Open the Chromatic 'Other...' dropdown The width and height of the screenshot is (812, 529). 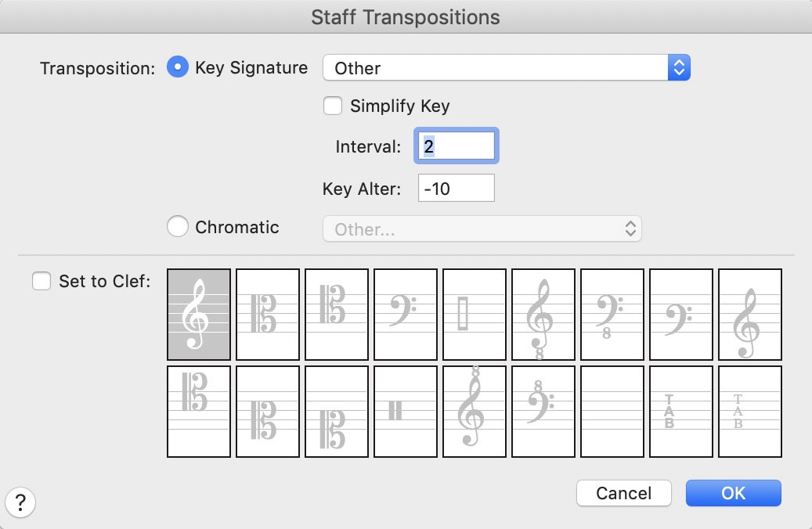click(482, 229)
